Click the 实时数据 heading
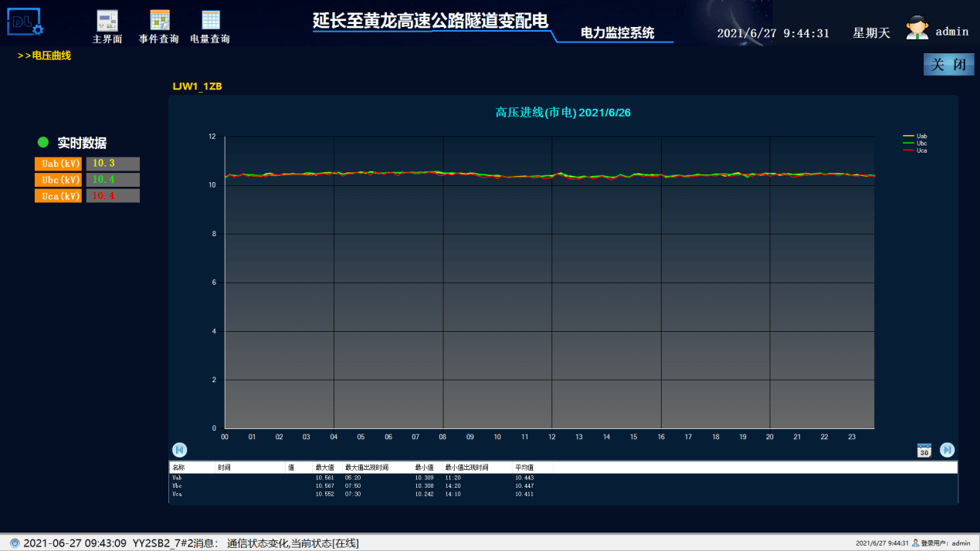The height and width of the screenshot is (551, 980). (82, 143)
